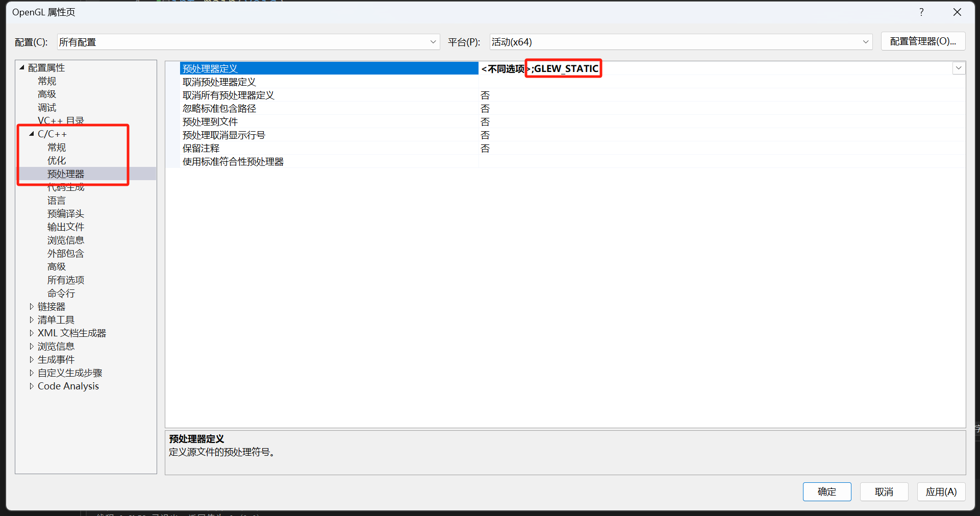Select the 预处理到文件 property row
The width and height of the screenshot is (980, 516).
click(329, 121)
